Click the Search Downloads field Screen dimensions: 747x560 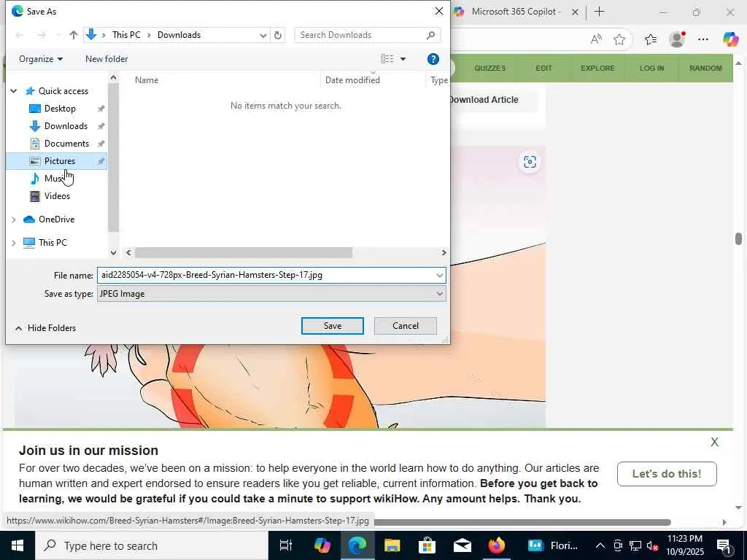pyautogui.click(x=368, y=35)
